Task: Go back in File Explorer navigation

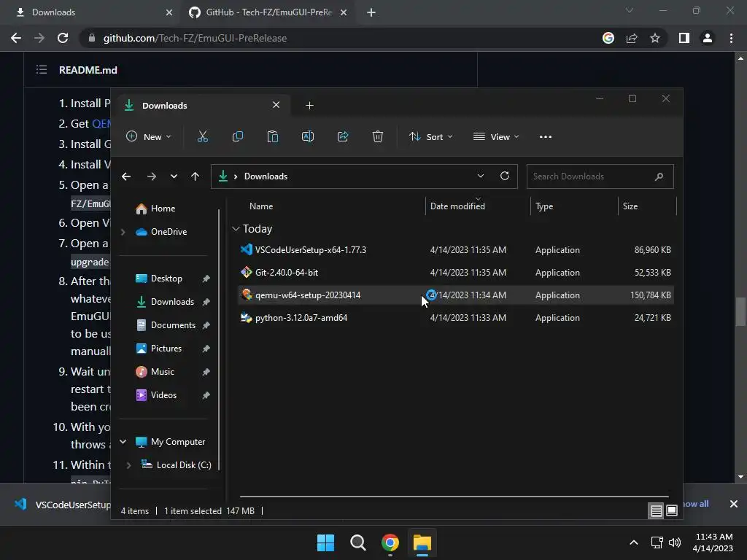Action: coord(126,176)
